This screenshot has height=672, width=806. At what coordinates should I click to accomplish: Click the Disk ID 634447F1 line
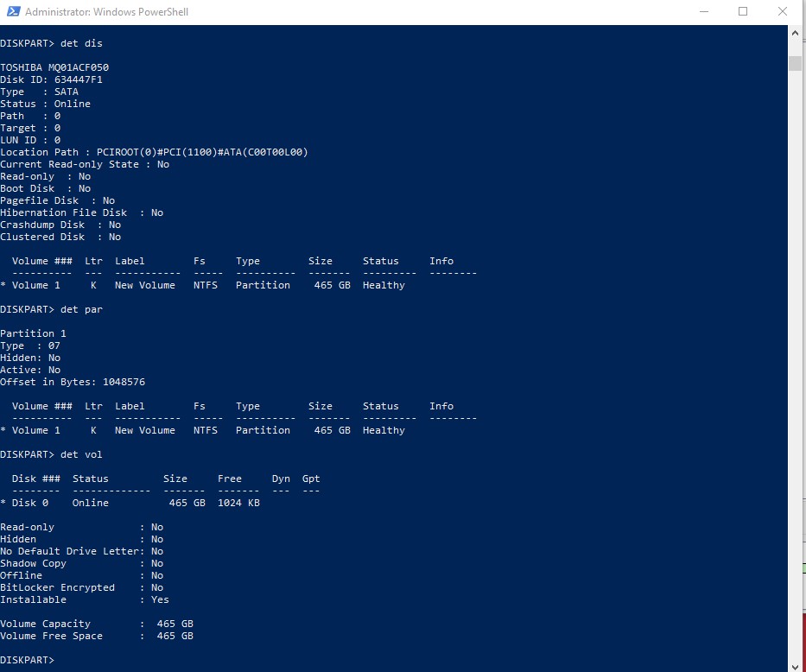tap(51, 79)
